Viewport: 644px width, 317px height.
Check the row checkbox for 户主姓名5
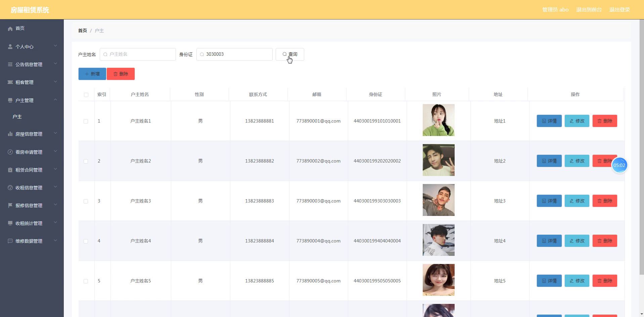[x=86, y=281]
